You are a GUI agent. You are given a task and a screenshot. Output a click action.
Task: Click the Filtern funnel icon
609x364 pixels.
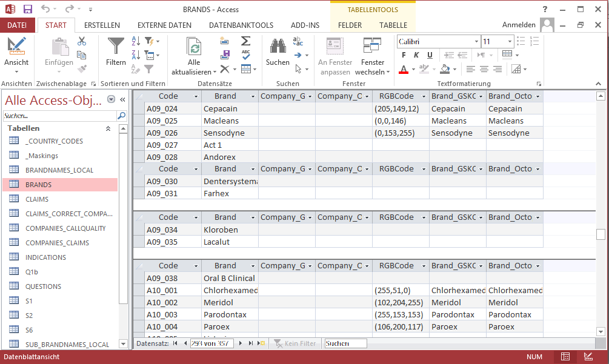(x=116, y=46)
